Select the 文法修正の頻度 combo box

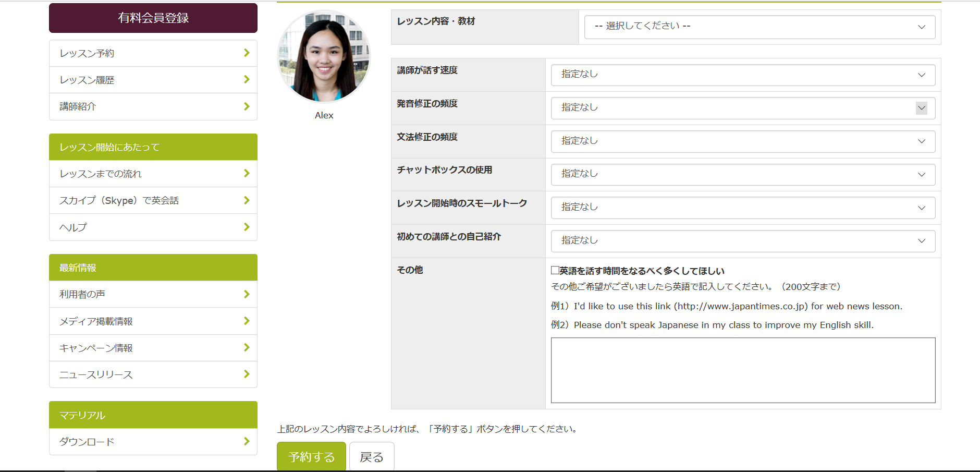[x=742, y=141]
